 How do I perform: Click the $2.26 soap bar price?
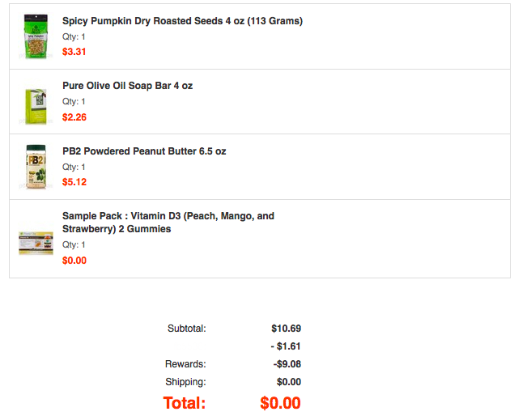(74, 117)
